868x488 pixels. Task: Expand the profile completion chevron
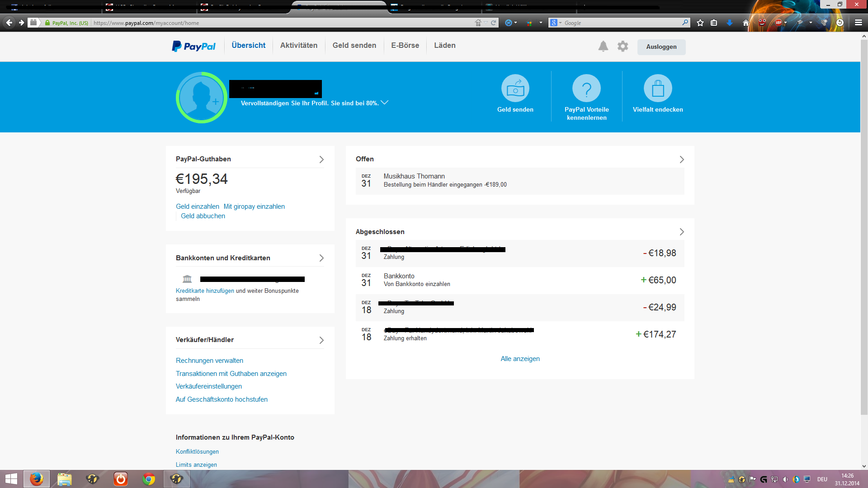pos(384,103)
